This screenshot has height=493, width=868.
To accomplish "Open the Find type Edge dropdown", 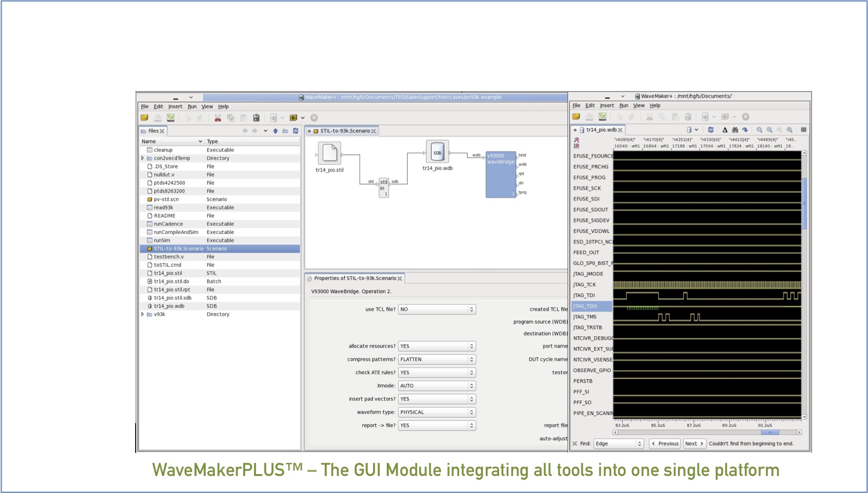I will pyautogui.click(x=619, y=443).
